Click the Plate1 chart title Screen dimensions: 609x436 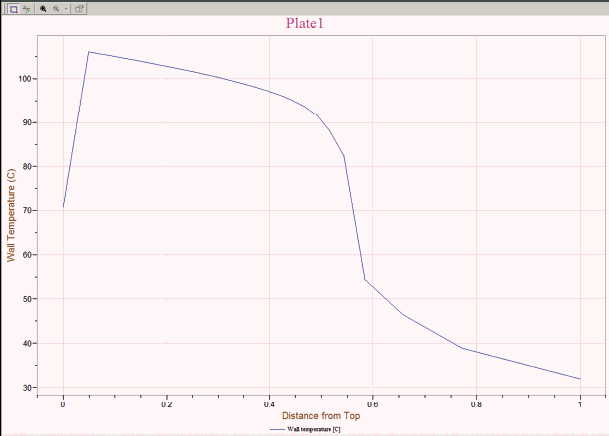click(304, 23)
